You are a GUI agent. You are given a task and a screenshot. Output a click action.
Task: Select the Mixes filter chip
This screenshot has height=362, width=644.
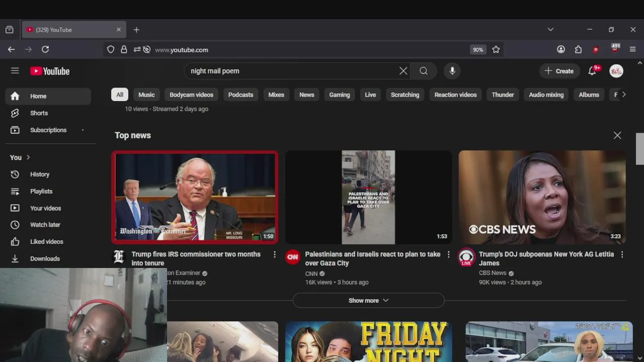point(276,95)
